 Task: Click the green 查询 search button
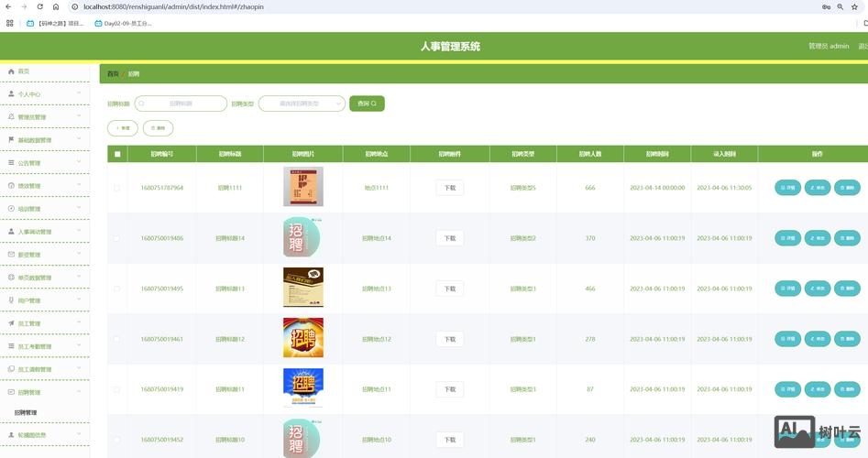(x=367, y=104)
